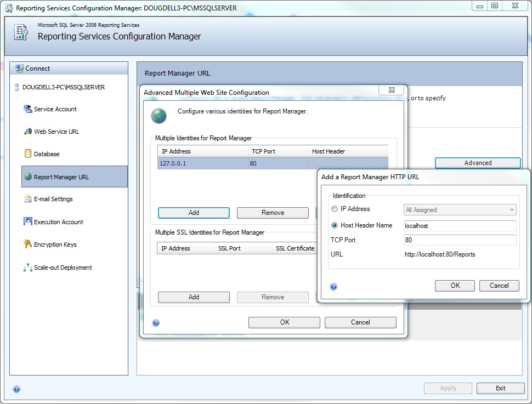Image resolution: width=532 pixels, height=404 pixels.
Task: Click the Service Account icon in sidebar
Action: (x=28, y=109)
